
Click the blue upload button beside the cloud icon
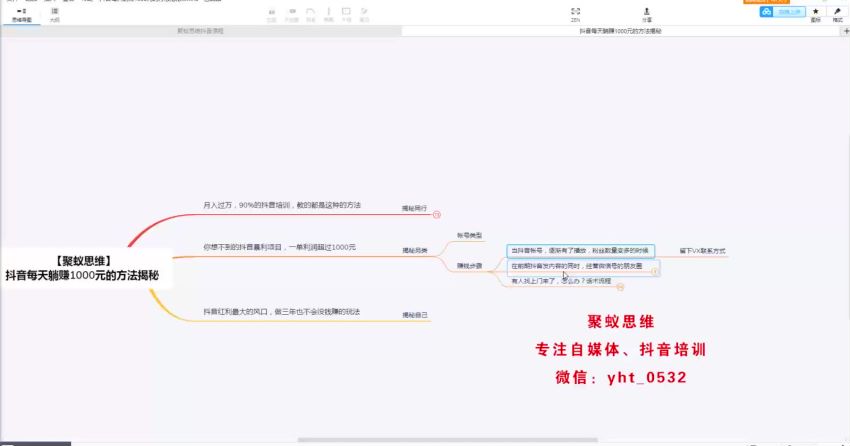point(789,11)
